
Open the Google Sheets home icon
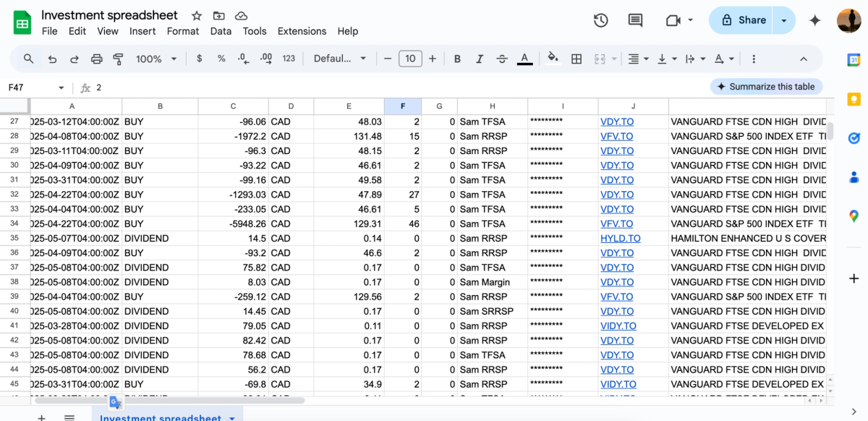coord(22,22)
